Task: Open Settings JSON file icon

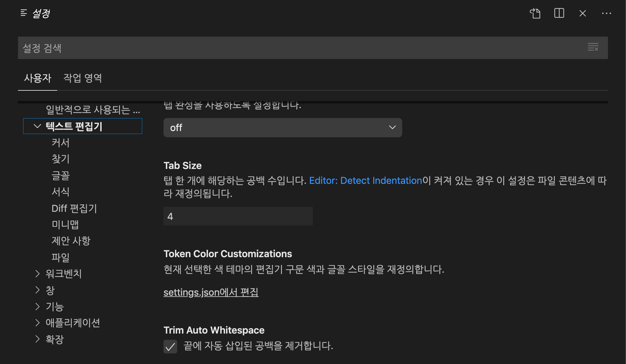Action: pyautogui.click(x=535, y=13)
